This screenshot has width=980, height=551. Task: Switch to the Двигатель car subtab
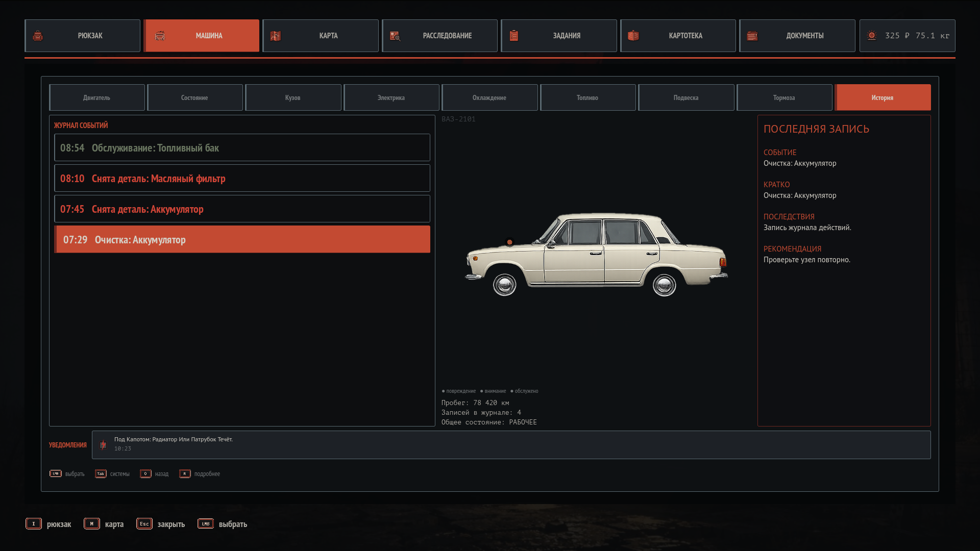(97, 97)
